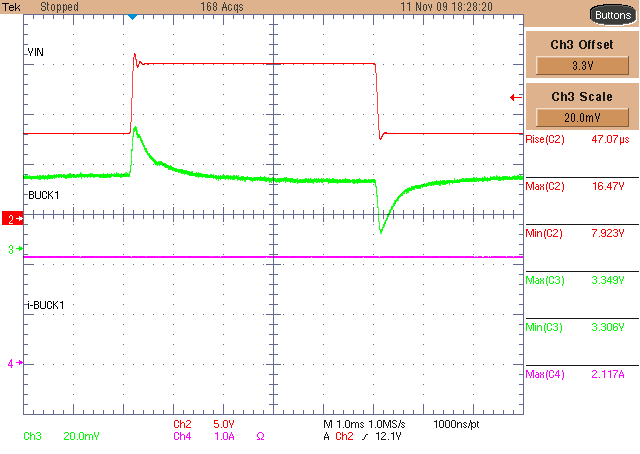
Task: Click the date and time stamp
Action: tap(447, 7)
